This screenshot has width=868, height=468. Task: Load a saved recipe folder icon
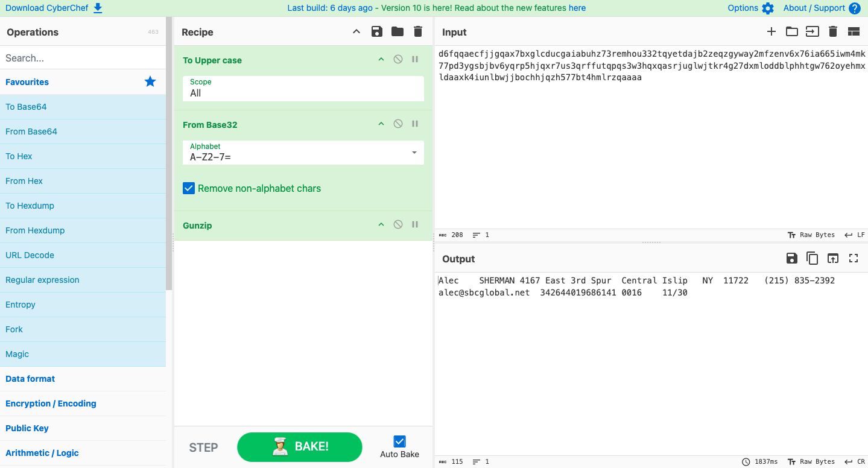coord(397,32)
